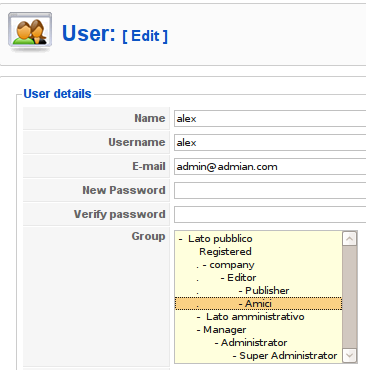
Task: Click the User details legend
Action: 57,94
